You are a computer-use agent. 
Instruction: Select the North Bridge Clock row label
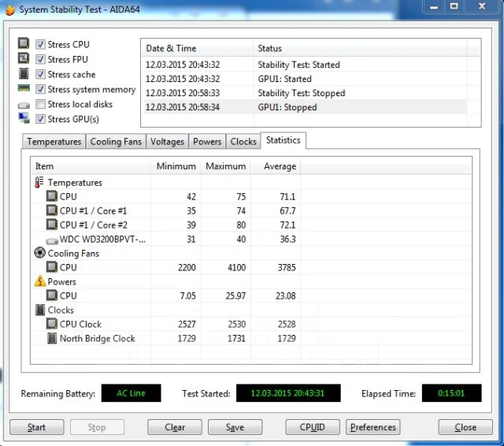tap(98, 338)
